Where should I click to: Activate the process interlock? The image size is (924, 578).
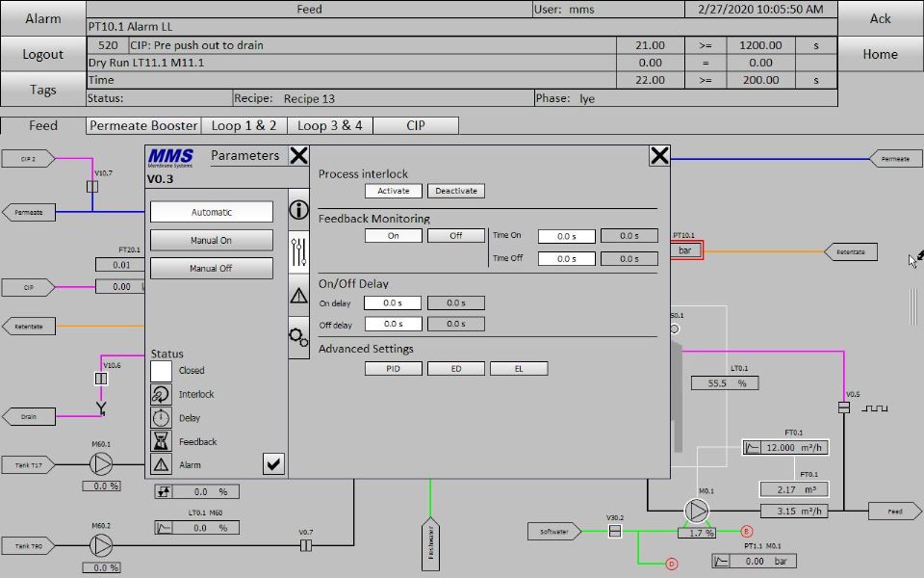pyautogui.click(x=393, y=191)
